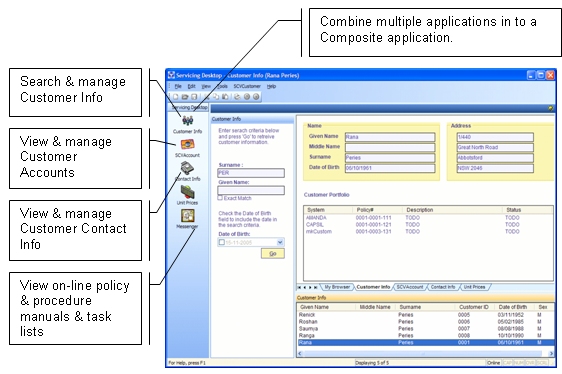The width and height of the screenshot is (562, 374).
Task: Click the address field NSW 2046
Action: 495,168
